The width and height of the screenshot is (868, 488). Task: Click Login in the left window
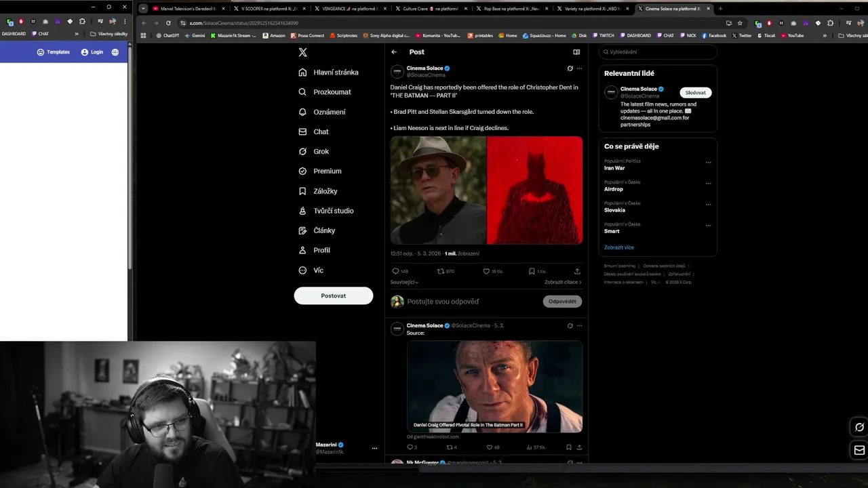coord(92,52)
